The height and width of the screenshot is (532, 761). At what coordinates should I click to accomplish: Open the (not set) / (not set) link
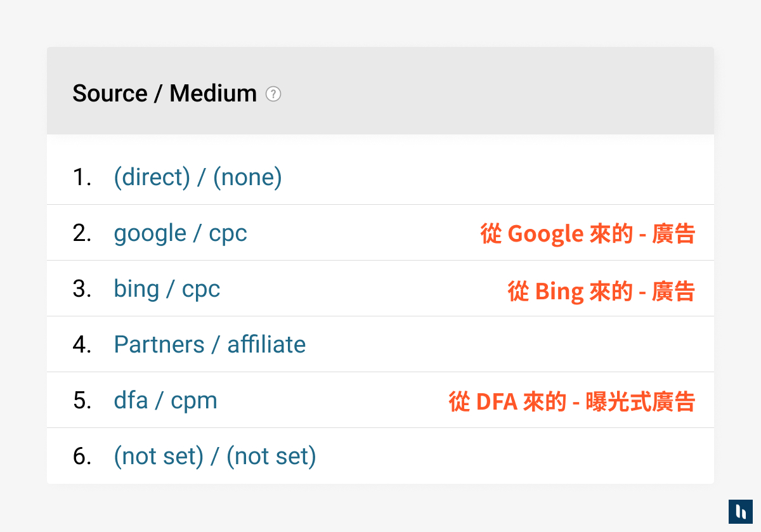click(214, 456)
